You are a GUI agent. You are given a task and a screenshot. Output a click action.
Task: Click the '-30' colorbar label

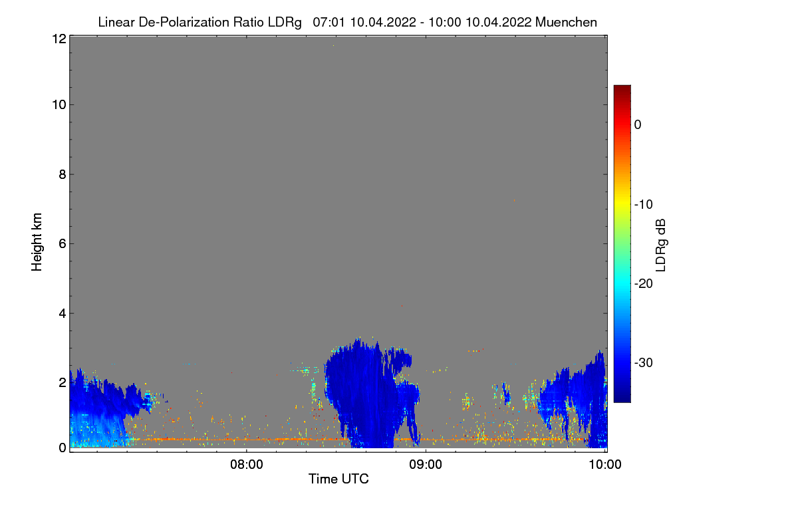point(643,362)
